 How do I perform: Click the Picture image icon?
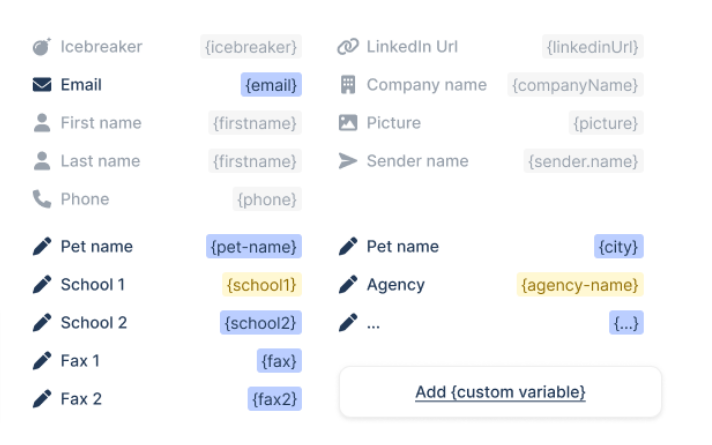[x=348, y=123]
